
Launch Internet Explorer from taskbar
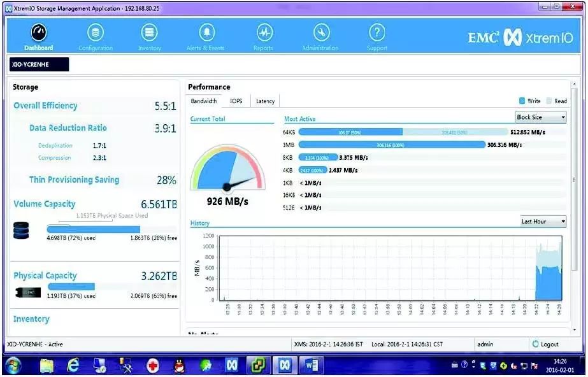coord(73,366)
